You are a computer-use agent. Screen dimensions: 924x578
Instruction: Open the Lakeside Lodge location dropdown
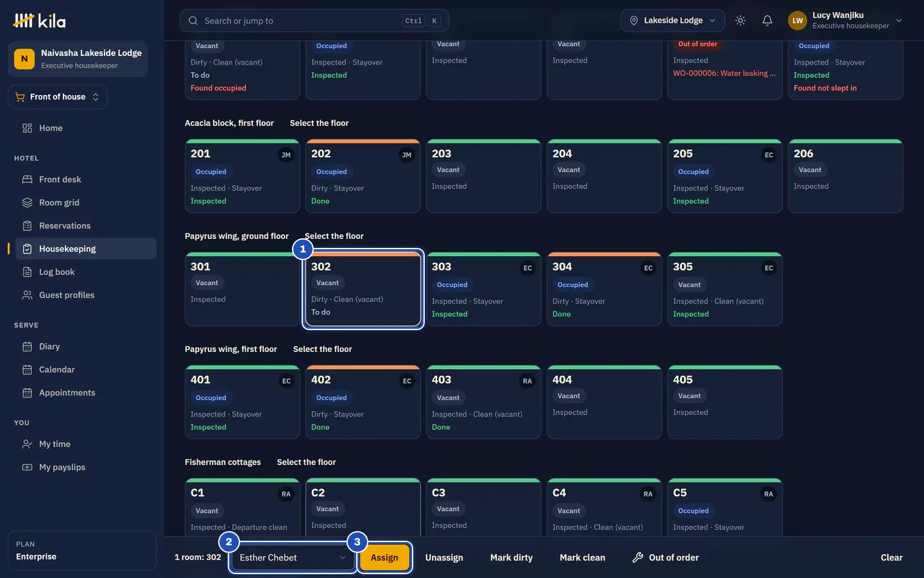point(672,21)
